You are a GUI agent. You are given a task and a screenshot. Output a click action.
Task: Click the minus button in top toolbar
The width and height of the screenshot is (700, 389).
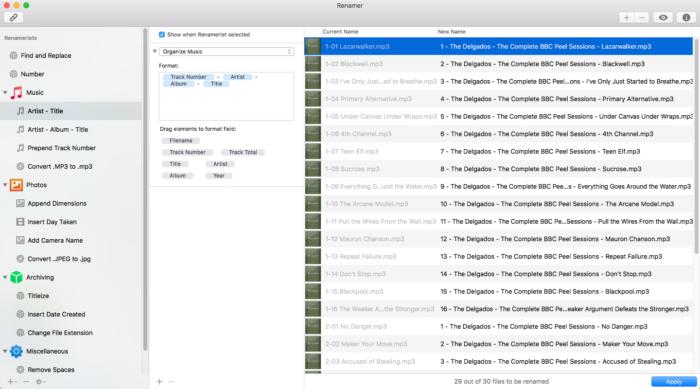pos(642,17)
